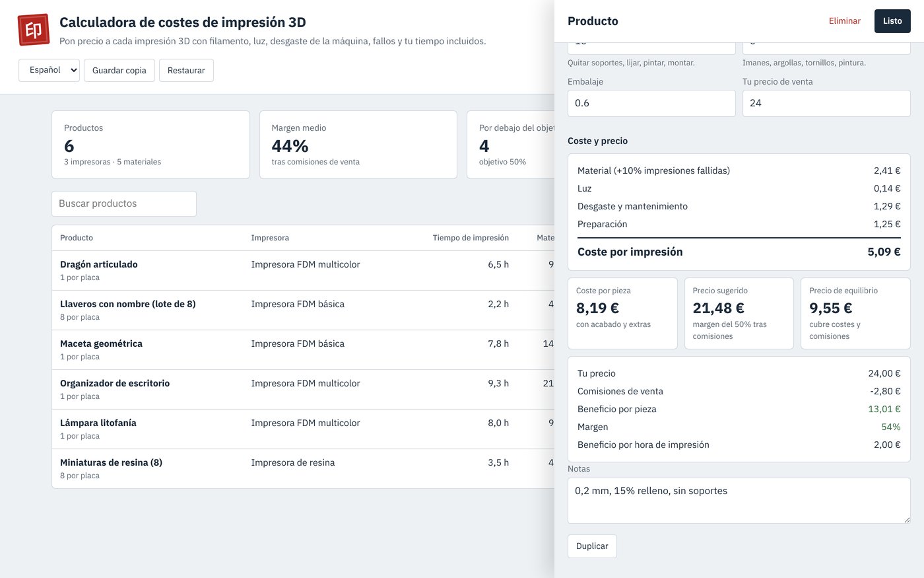Select the Dragón articulado product row
The height and width of the screenshot is (578, 924).
(x=303, y=270)
